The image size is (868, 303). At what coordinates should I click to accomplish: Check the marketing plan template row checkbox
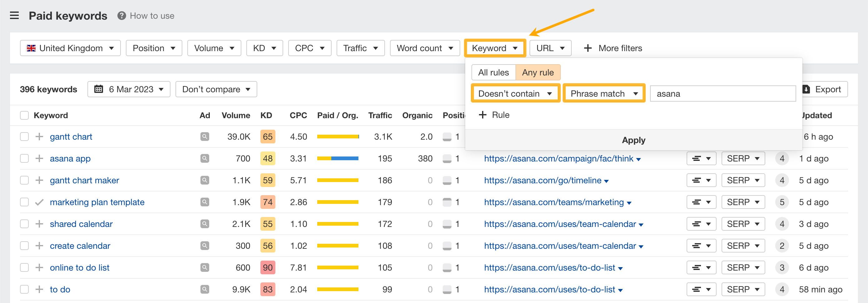tap(24, 202)
